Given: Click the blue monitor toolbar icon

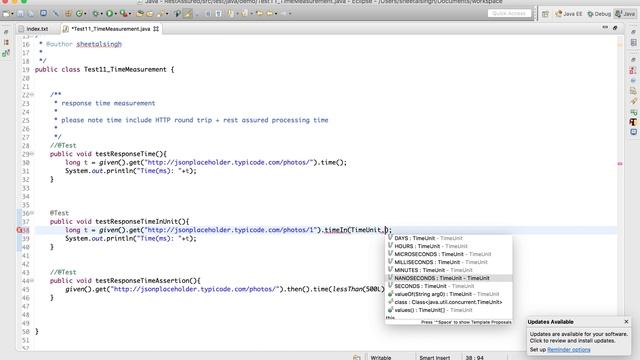Looking at the screenshot, I should 43,13.
